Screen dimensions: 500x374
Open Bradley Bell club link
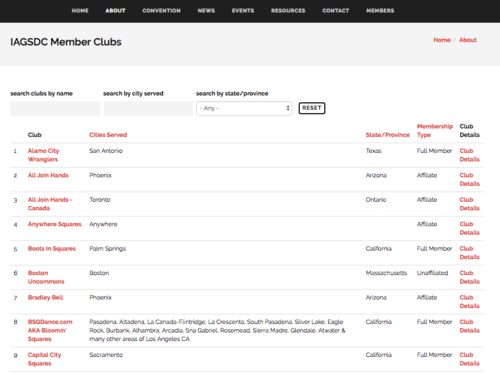coord(45,297)
